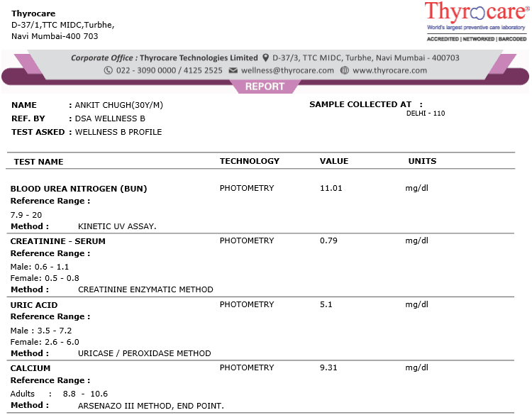Click the globe icon before www.thyrocare.com

[344, 70]
